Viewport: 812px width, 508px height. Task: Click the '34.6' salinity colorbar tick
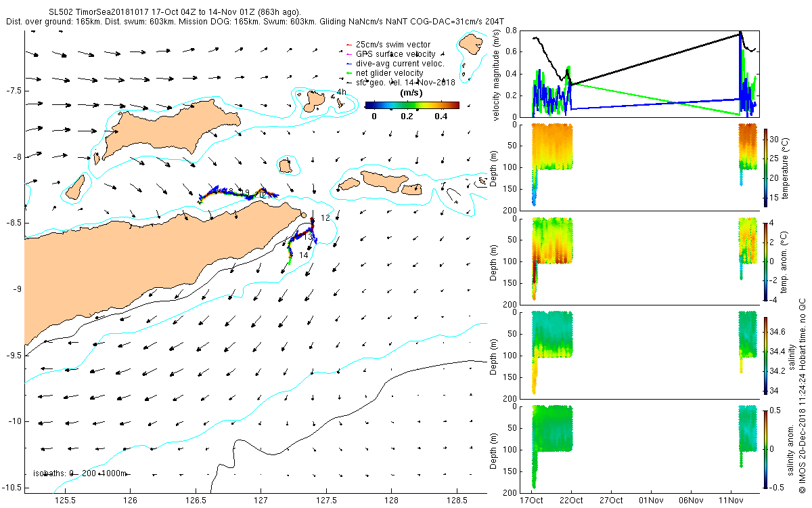tap(778, 332)
